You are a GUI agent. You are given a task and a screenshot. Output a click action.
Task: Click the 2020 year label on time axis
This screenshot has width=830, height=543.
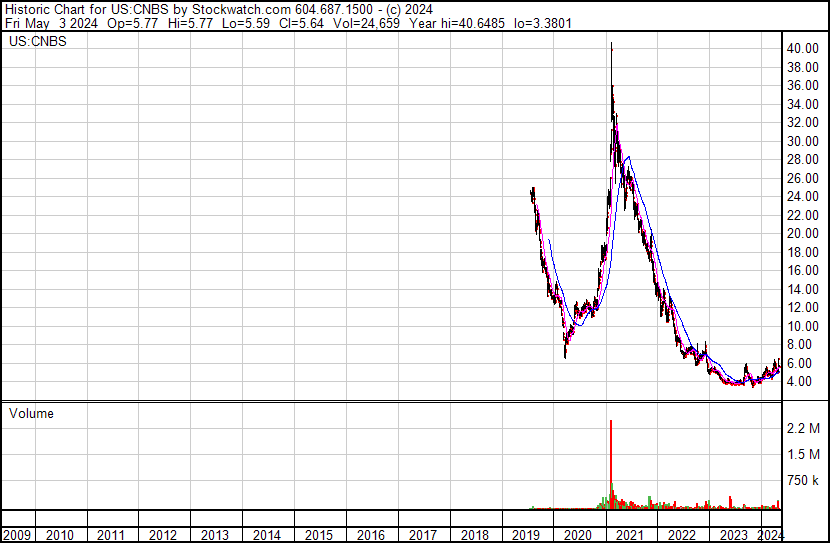[578, 535]
